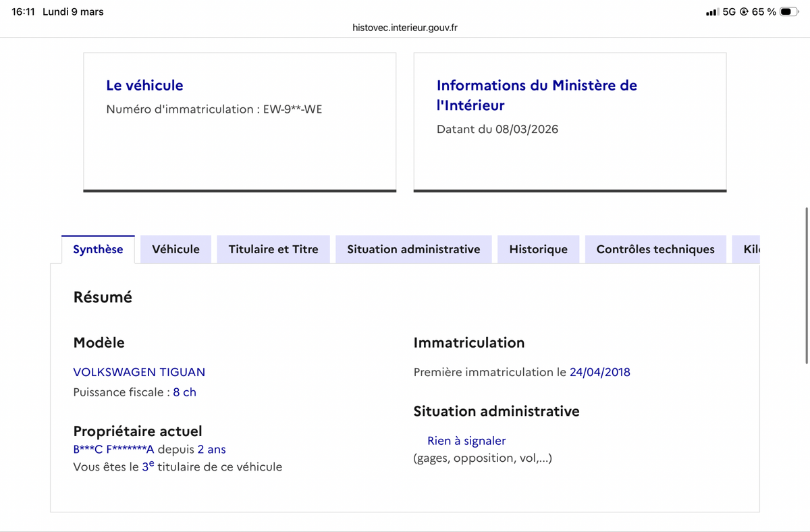Open the Historique tab
The width and height of the screenshot is (810, 532).
538,249
